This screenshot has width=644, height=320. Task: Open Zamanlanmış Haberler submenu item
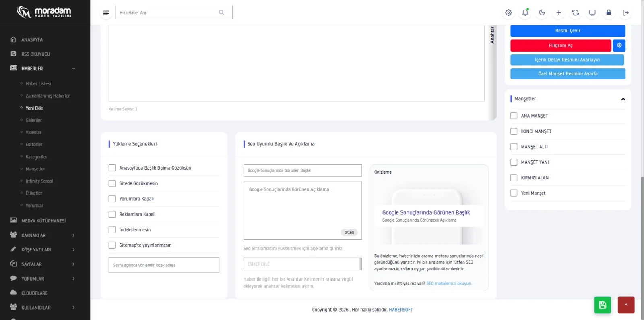(x=47, y=96)
